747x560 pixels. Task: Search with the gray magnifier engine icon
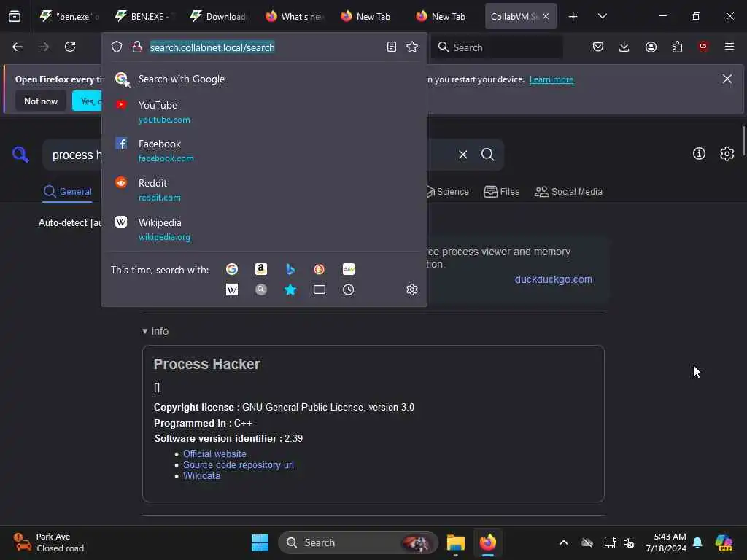(261, 289)
